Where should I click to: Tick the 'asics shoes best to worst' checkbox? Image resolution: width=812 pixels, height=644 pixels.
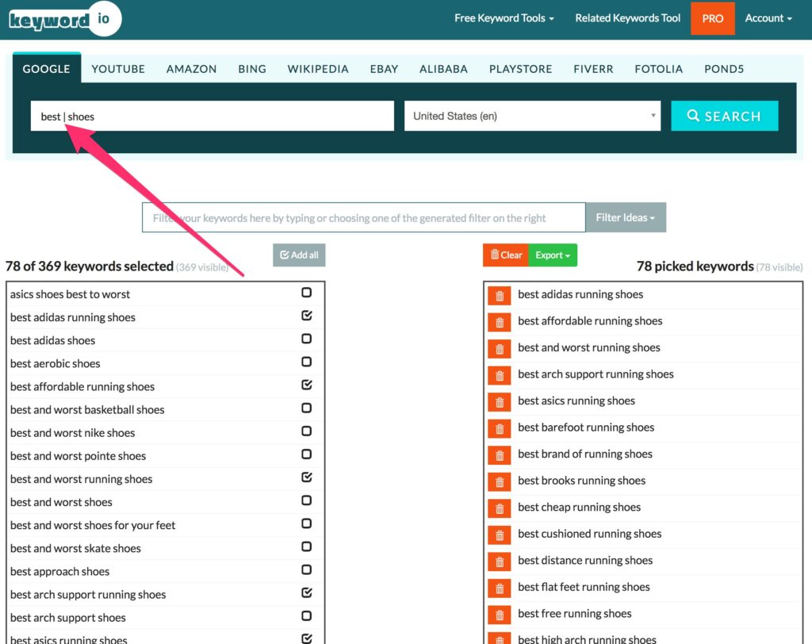pos(307,293)
